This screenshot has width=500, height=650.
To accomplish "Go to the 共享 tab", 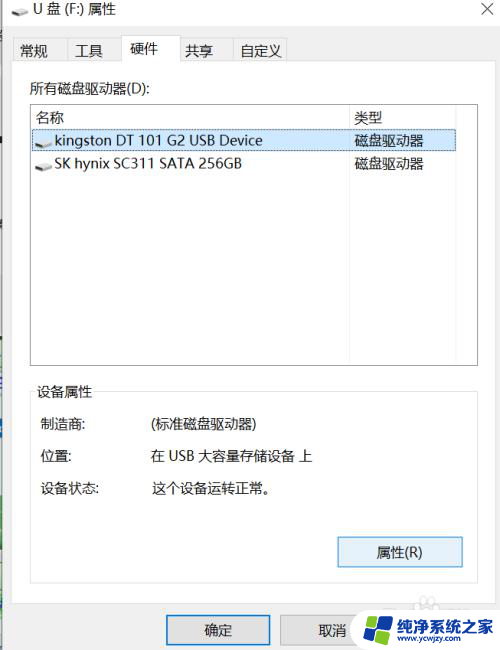I will click(199, 51).
